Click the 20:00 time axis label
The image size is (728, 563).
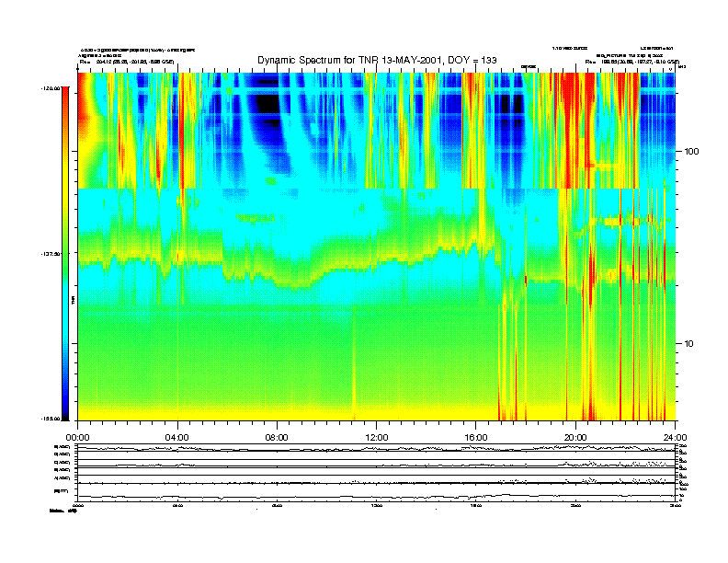[x=575, y=438]
